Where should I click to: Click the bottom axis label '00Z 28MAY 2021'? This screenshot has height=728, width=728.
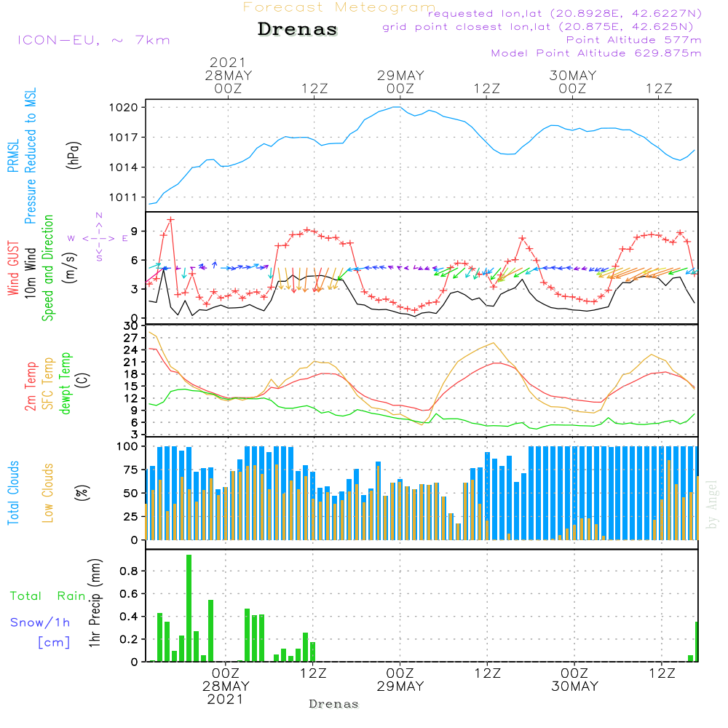point(226,687)
